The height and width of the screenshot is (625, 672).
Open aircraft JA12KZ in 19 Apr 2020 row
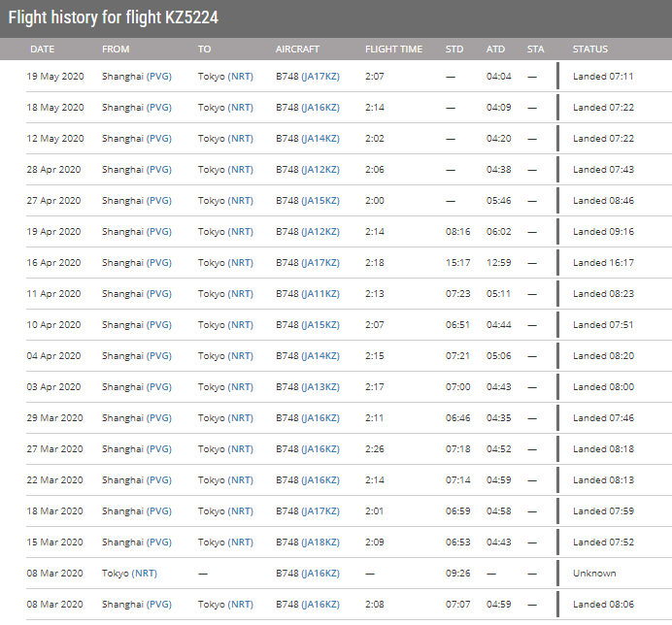(x=320, y=232)
